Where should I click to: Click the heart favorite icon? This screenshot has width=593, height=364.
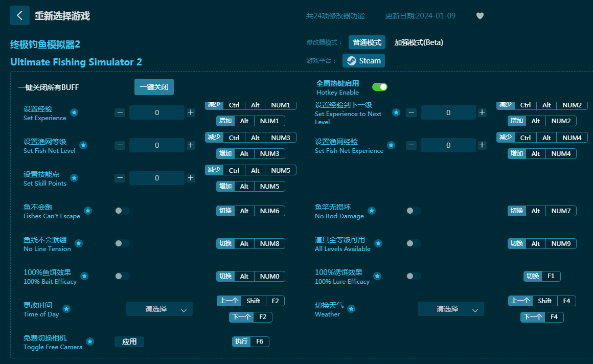(x=480, y=16)
